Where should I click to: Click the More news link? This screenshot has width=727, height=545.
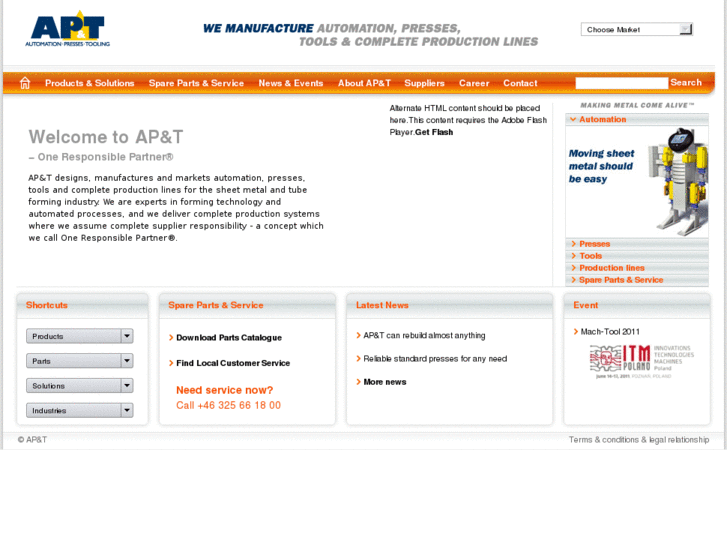(385, 382)
